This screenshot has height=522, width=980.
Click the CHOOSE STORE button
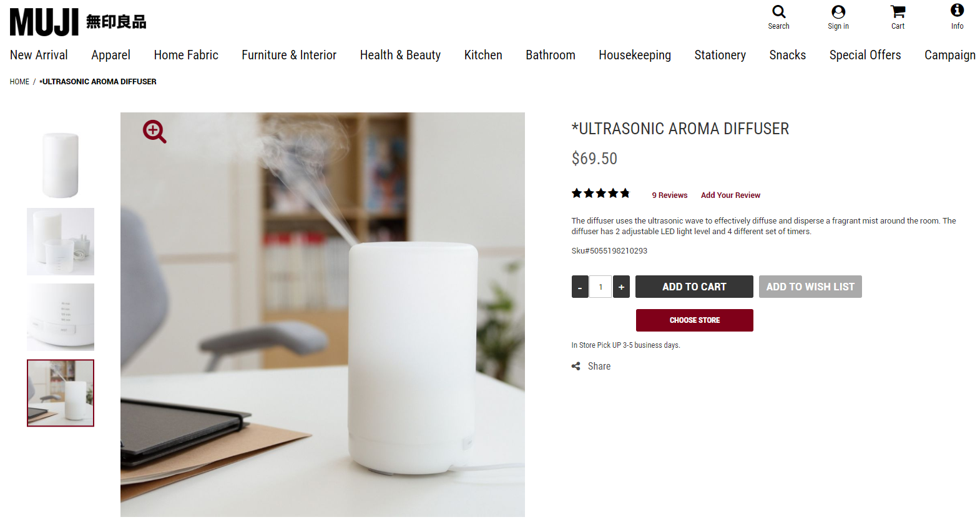tap(694, 320)
